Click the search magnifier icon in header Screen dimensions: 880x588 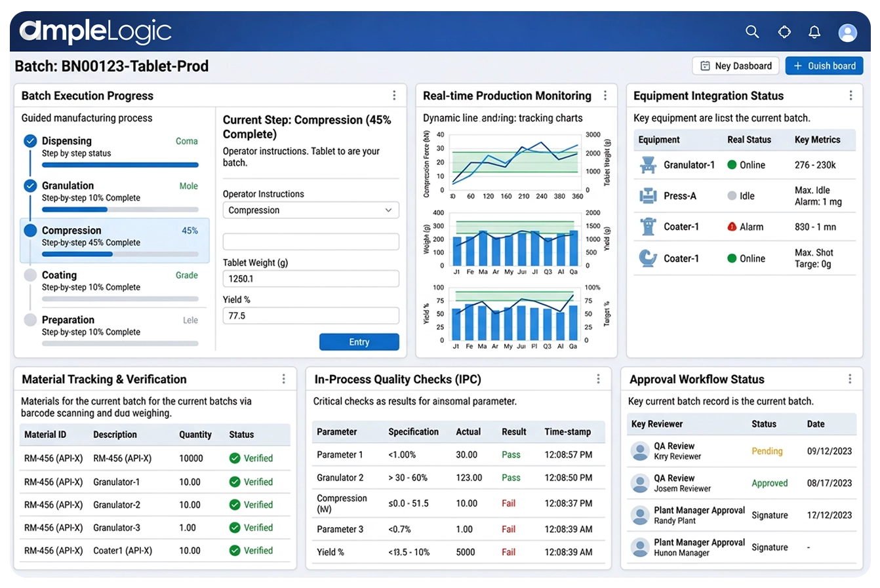[752, 31]
